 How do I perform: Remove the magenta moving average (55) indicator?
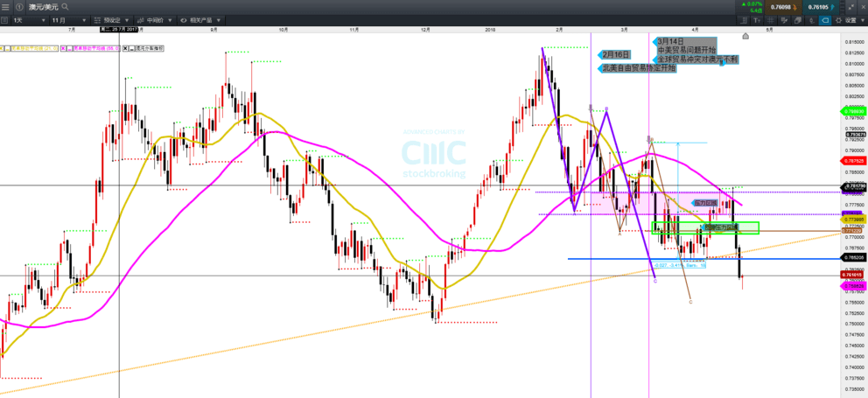point(63,49)
